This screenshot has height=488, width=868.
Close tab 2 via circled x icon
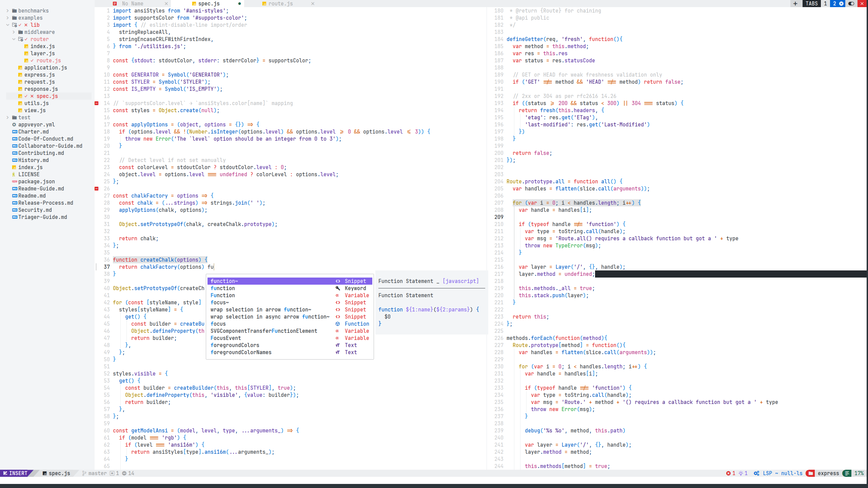[841, 3]
